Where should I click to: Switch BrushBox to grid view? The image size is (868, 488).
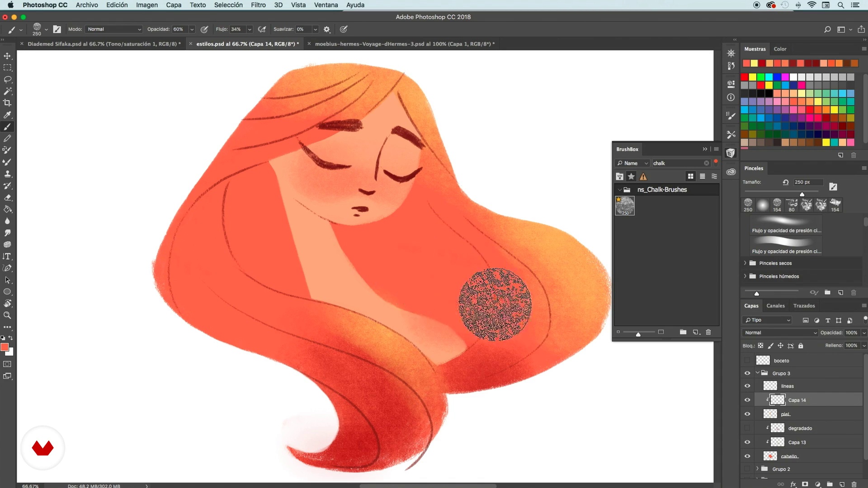click(x=690, y=176)
